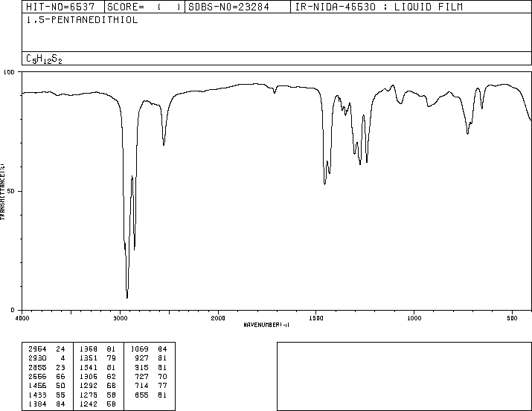532x411 pixels.
Task: Click transmittance value 79 beside 1351
Action: pyautogui.click(x=112, y=358)
